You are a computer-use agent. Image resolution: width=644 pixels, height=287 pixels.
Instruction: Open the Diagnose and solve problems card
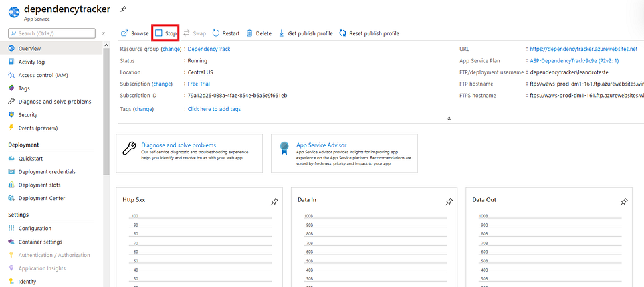(189, 153)
